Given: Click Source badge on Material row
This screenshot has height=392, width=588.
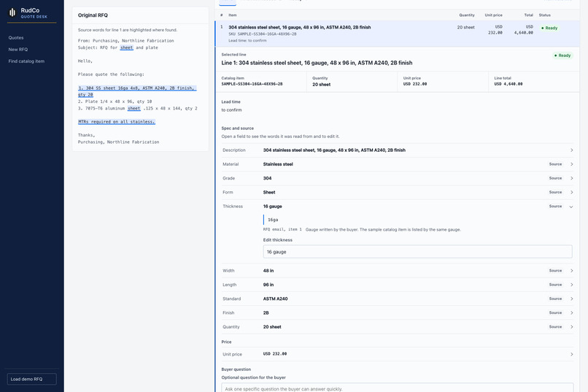Looking at the screenshot, I should pos(555,164).
